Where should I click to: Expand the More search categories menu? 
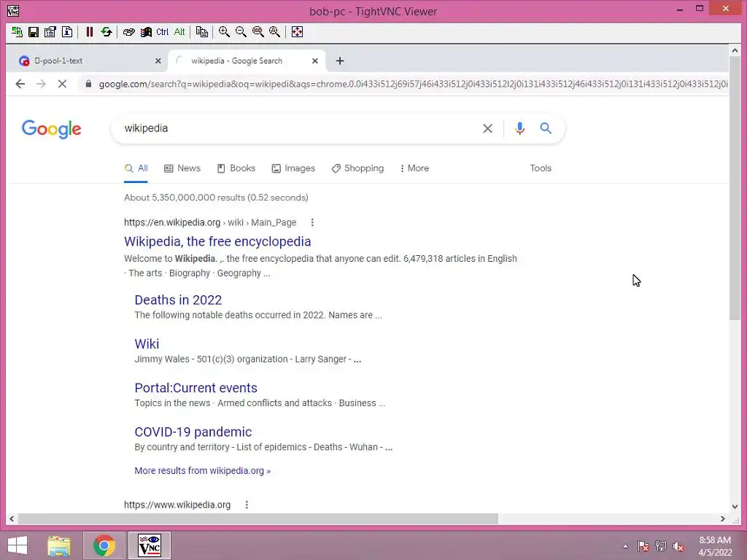tap(414, 168)
